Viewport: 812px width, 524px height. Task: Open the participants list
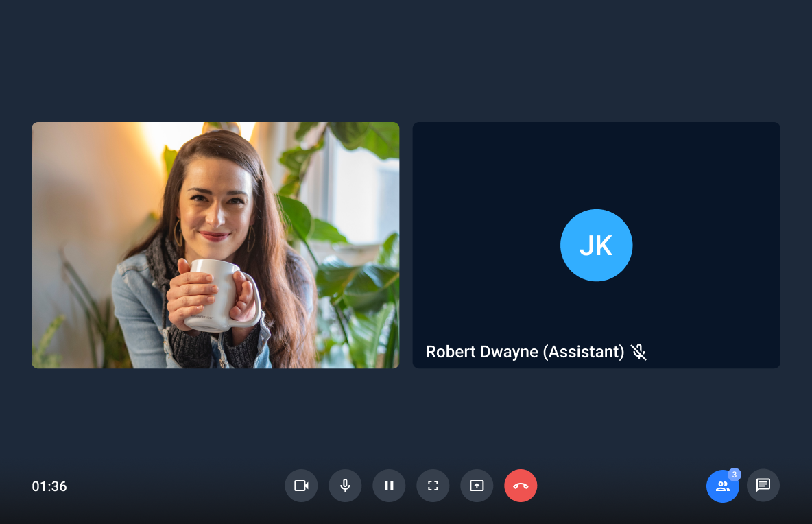[722, 486]
